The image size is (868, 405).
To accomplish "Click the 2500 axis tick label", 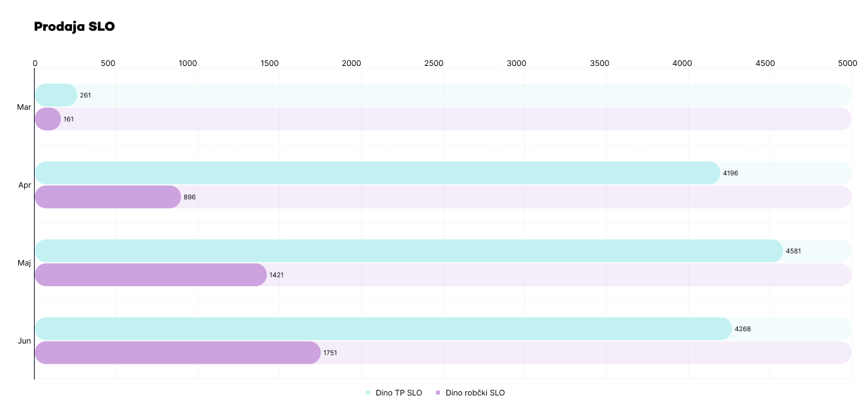I will coord(434,63).
